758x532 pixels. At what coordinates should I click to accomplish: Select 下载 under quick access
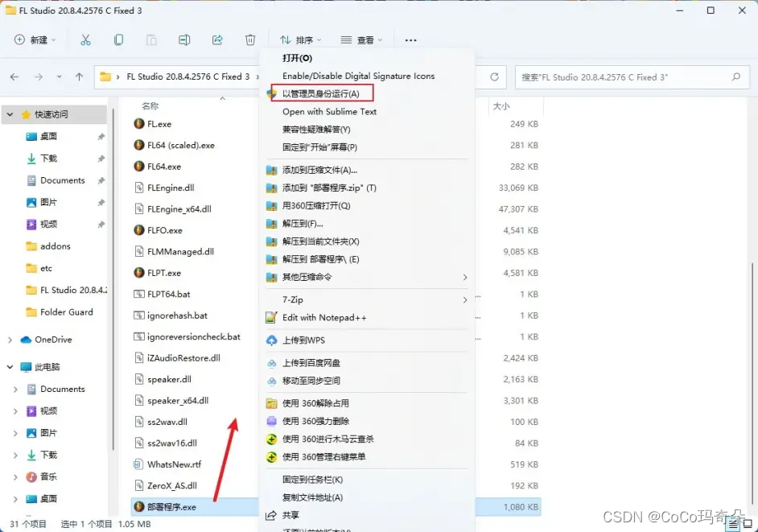48,158
